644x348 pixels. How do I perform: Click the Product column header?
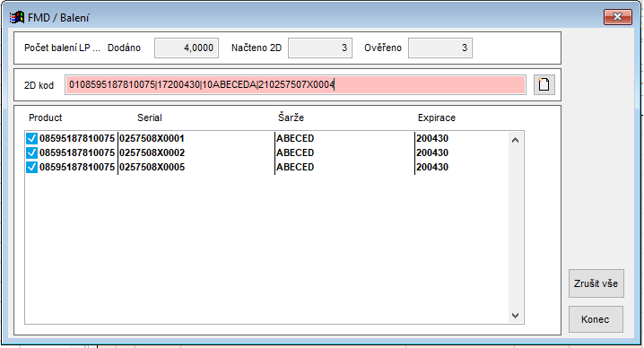[45, 117]
